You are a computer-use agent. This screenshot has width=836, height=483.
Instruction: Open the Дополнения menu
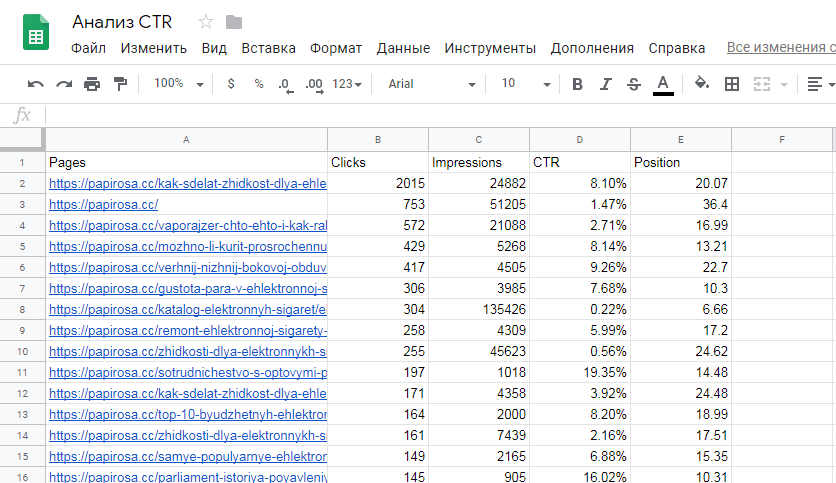[x=592, y=48]
